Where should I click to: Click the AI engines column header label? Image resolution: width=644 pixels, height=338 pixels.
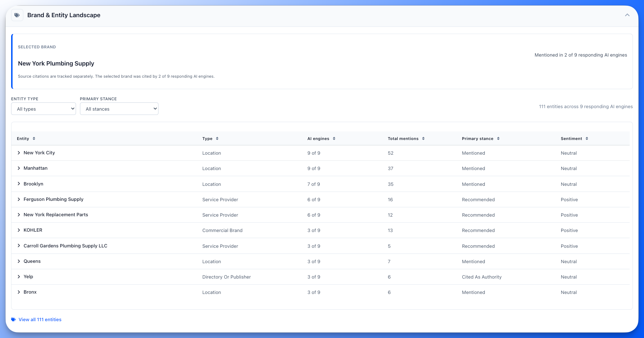click(318, 139)
